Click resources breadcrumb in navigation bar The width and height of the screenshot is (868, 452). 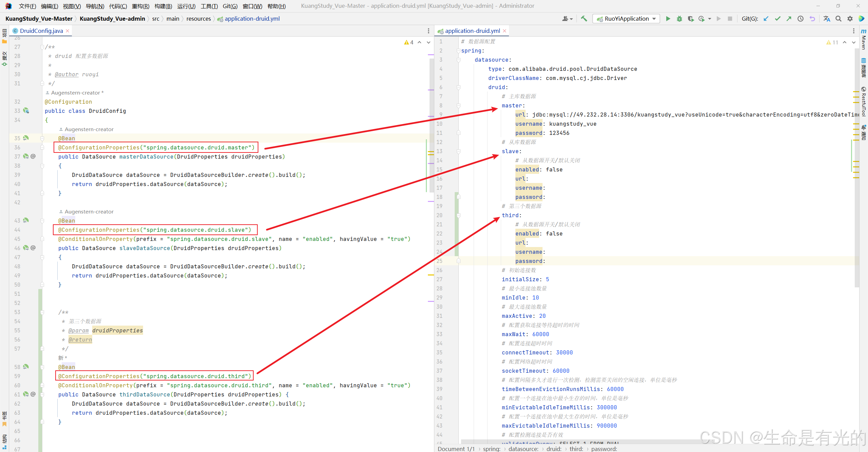coord(199,19)
